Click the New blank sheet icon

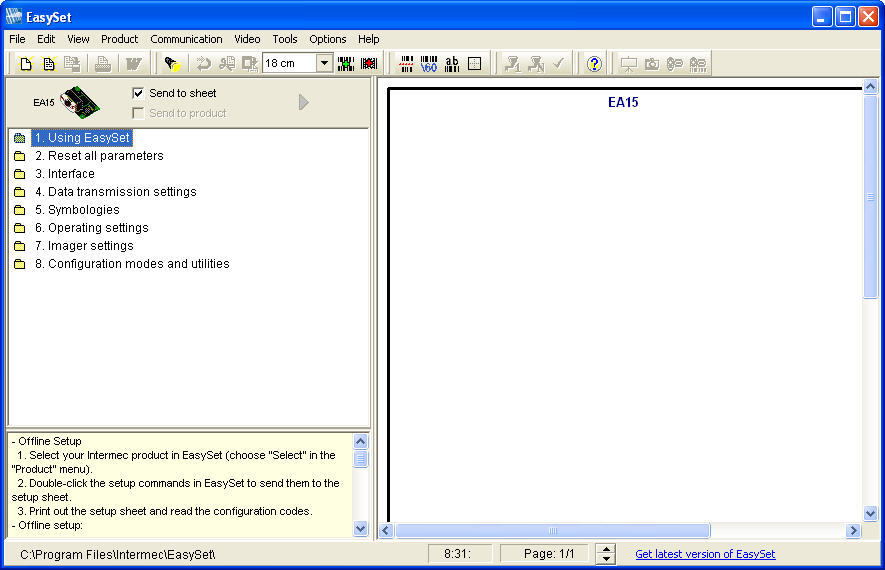pos(25,63)
